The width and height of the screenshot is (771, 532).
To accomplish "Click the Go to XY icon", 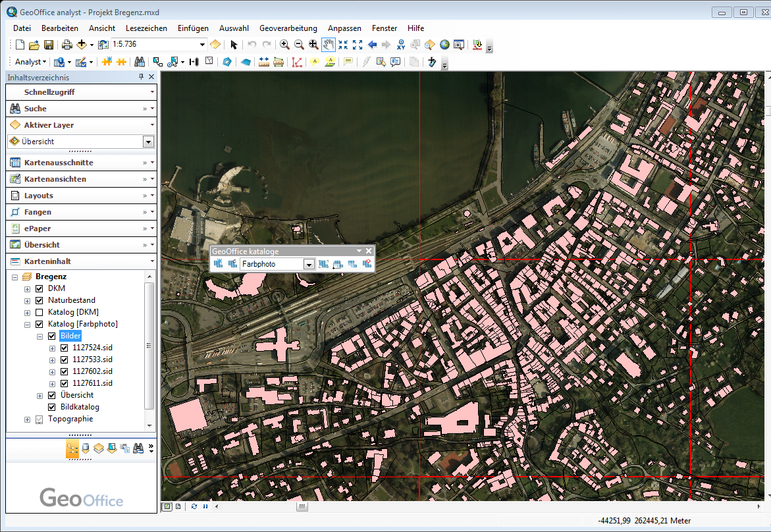I will tap(401, 45).
